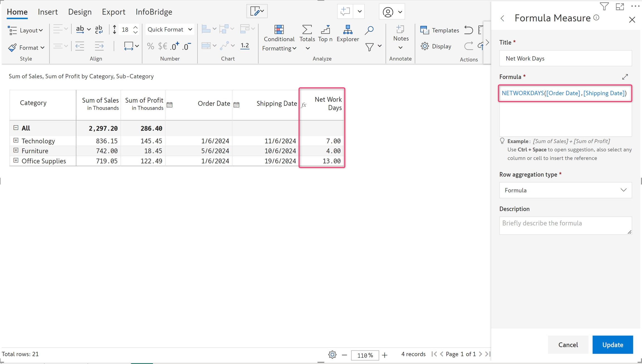Click the Totals sigma icon
Screen dimensions: 642x364
tap(307, 30)
